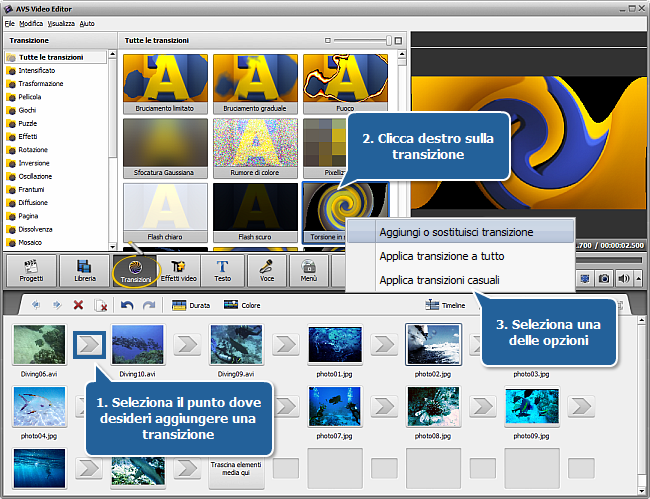Image resolution: width=650 pixels, height=499 pixels.
Task: Open the Menù disc menu tool
Action: [309, 271]
